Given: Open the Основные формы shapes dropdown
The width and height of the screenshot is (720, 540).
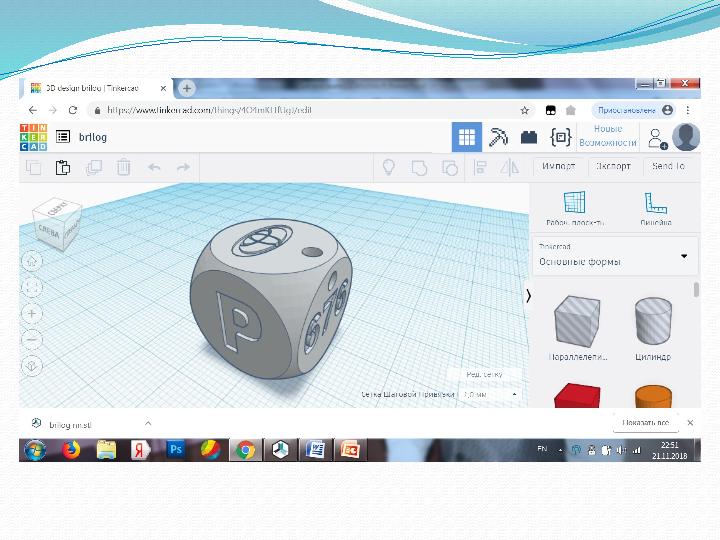Looking at the screenshot, I should point(615,256).
